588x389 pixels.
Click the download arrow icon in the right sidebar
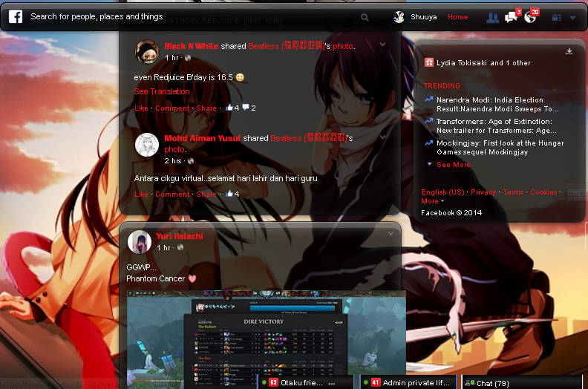pyautogui.click(x=569, y=51)
